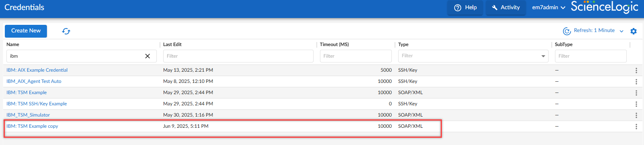Sort by the Name column header

click(x=13, y=44)
